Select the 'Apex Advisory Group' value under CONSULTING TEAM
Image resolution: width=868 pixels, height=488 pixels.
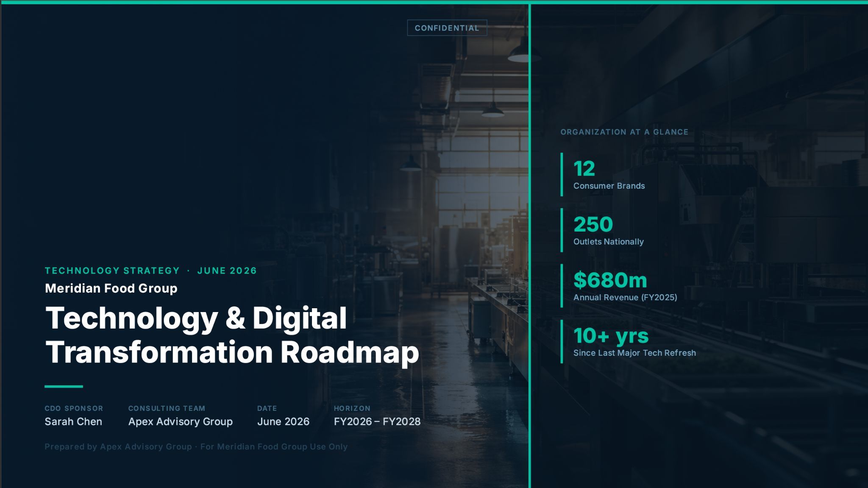181,422
